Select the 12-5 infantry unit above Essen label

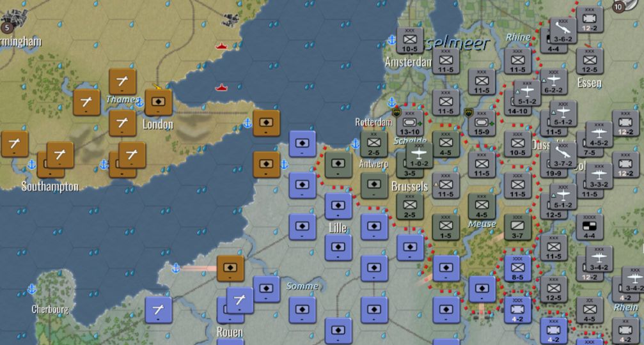[x=590, y=61]
